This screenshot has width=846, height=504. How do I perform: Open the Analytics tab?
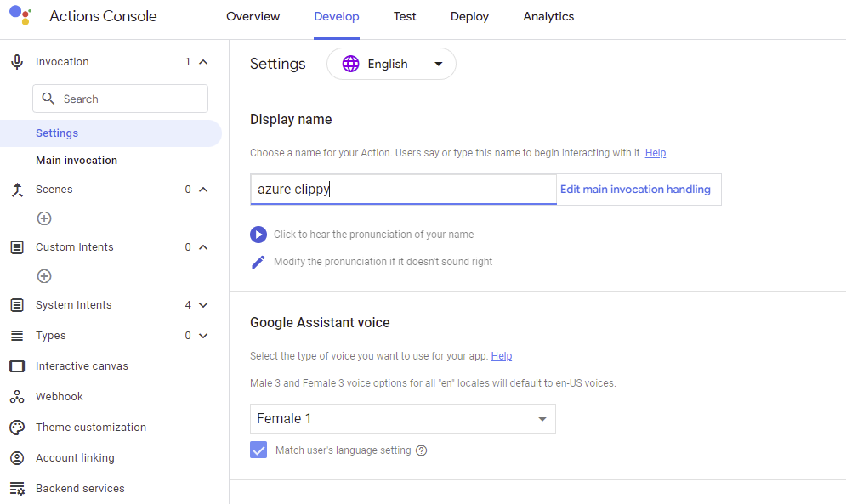click(x=548, y=17)
